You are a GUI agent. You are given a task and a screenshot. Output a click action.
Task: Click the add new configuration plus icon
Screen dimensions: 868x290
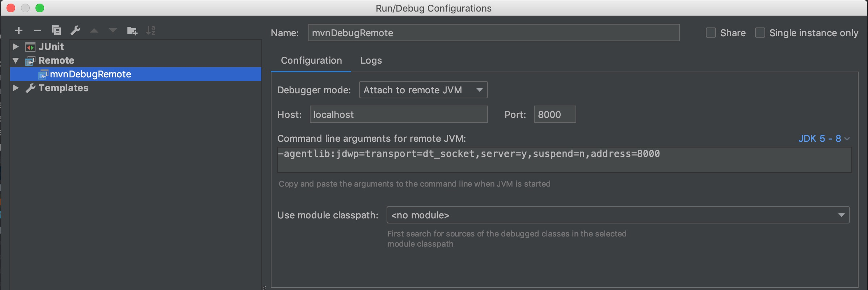[x=19, y=31]
